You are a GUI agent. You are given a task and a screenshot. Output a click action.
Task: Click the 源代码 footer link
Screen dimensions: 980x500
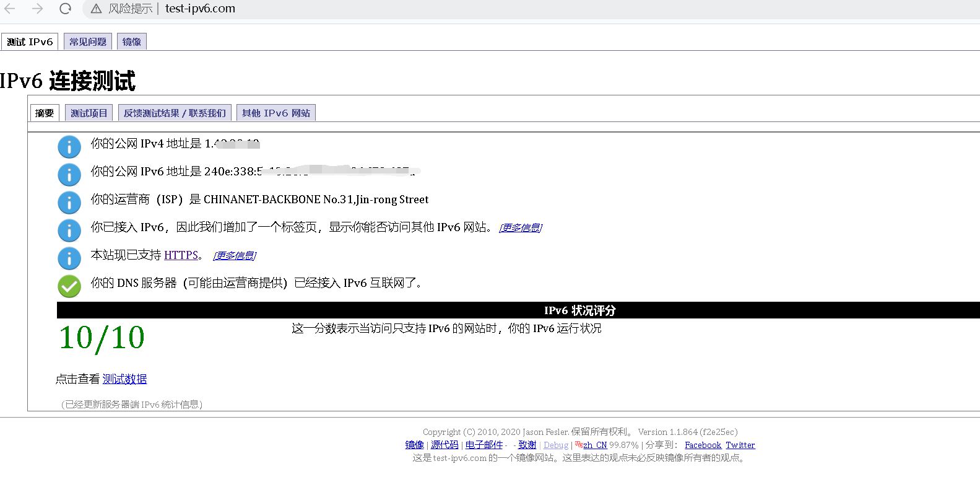click(444, 445)
